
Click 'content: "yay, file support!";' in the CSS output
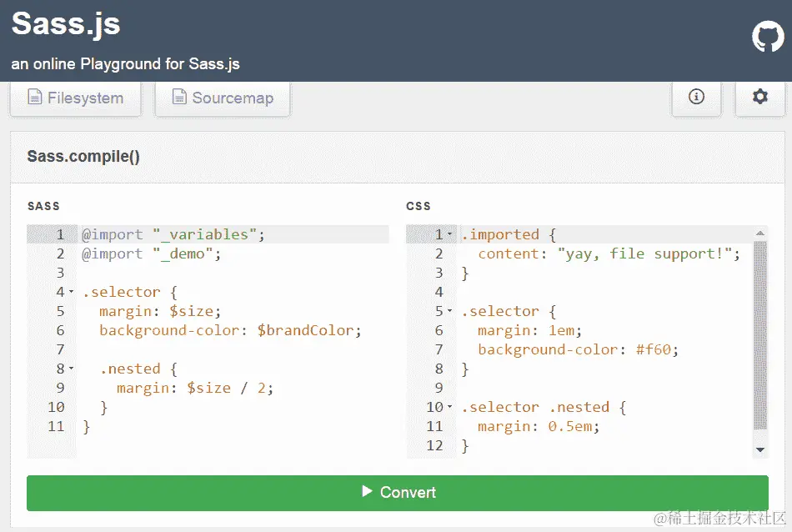[x=609, y=253]
